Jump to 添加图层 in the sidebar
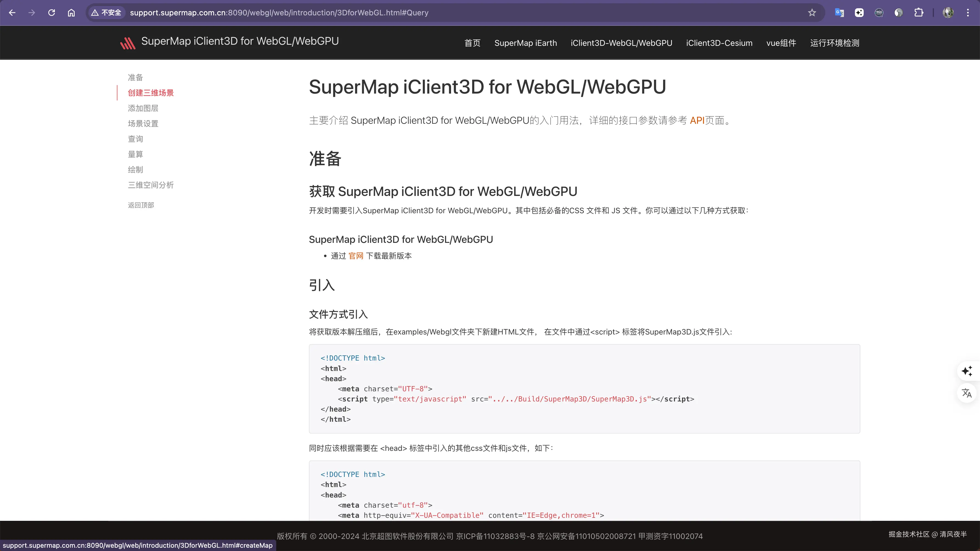 143,108
